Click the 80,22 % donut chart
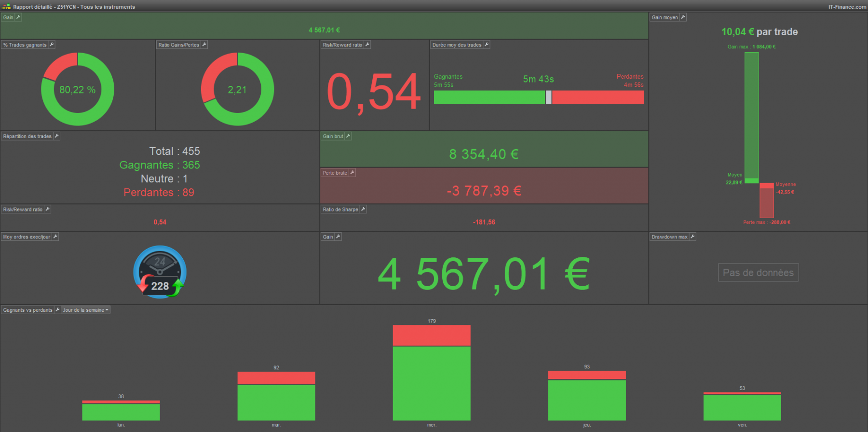Viewport: 868px width, 432px height. 78,89
